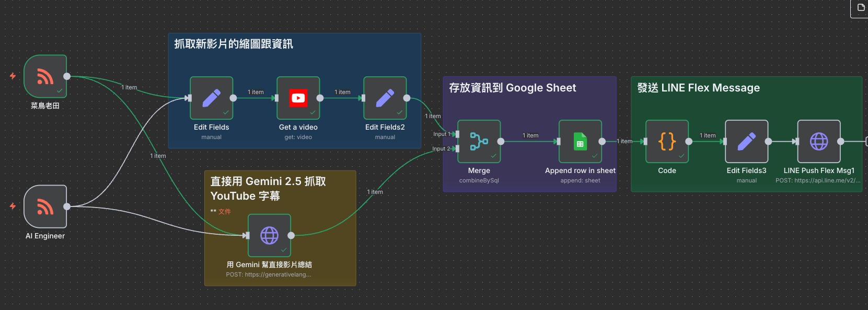This screenshot has width=868, height=310.
Task: Click the 1 item label between Edit Fields and Get a video
Action: coord(256,92)
